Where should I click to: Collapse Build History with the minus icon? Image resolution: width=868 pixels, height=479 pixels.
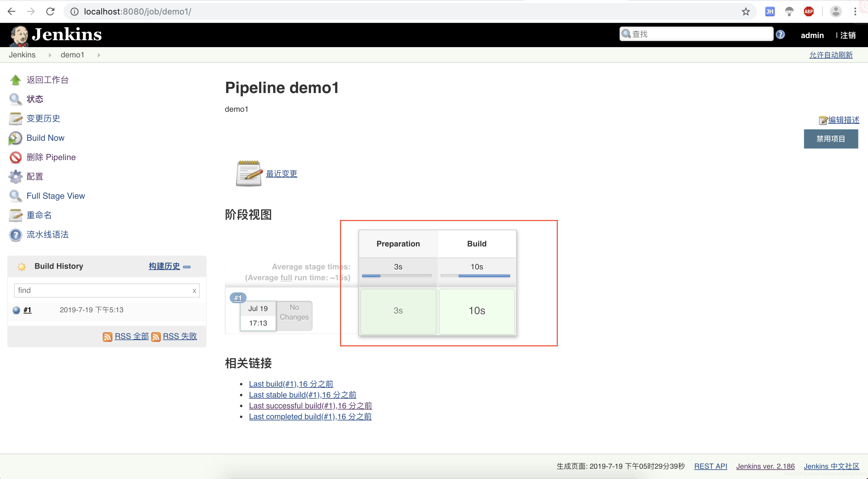[187, 267]
